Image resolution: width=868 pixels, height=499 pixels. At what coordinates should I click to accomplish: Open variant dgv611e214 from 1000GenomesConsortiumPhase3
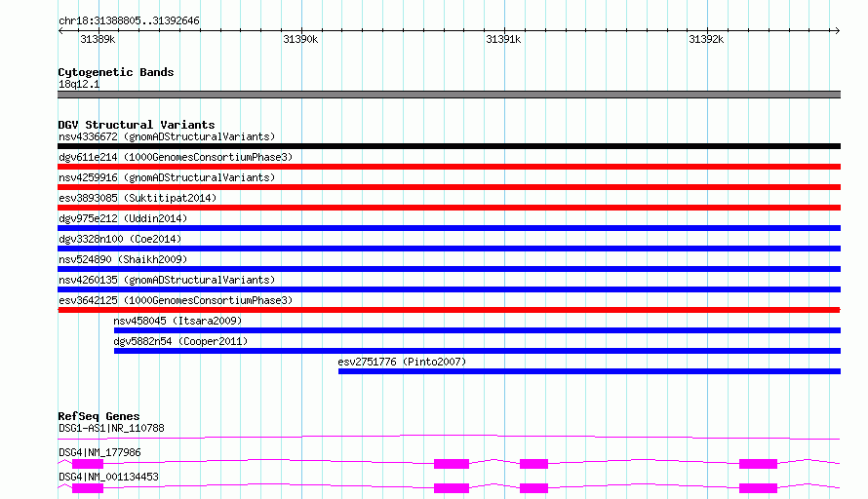click(x=449, y=167)
